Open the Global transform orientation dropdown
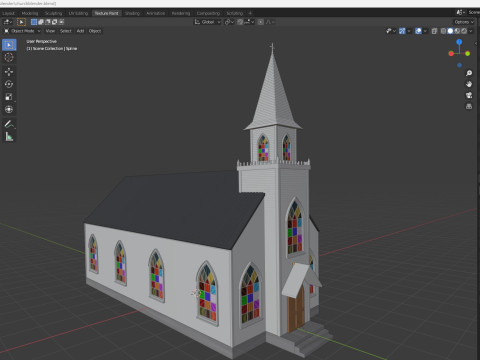480x360 pixels. tap(207, 22)
